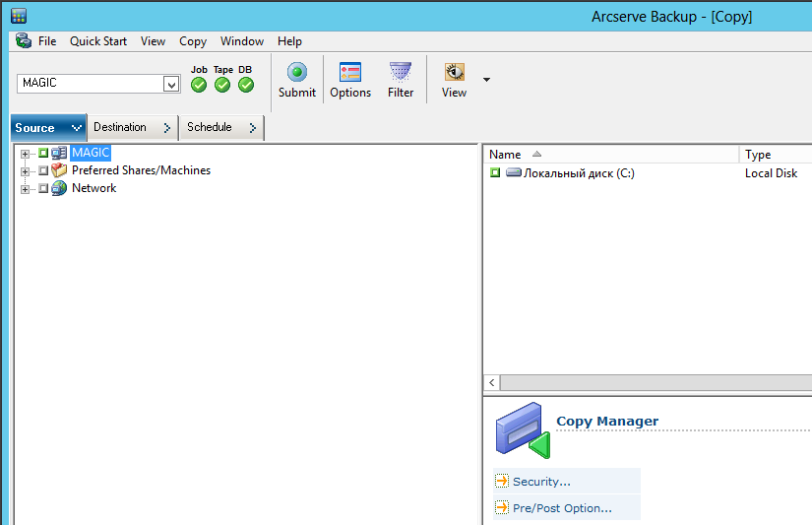Open the MAGIC server dropdown
The image size is (812, 525).
click(171, 84)
